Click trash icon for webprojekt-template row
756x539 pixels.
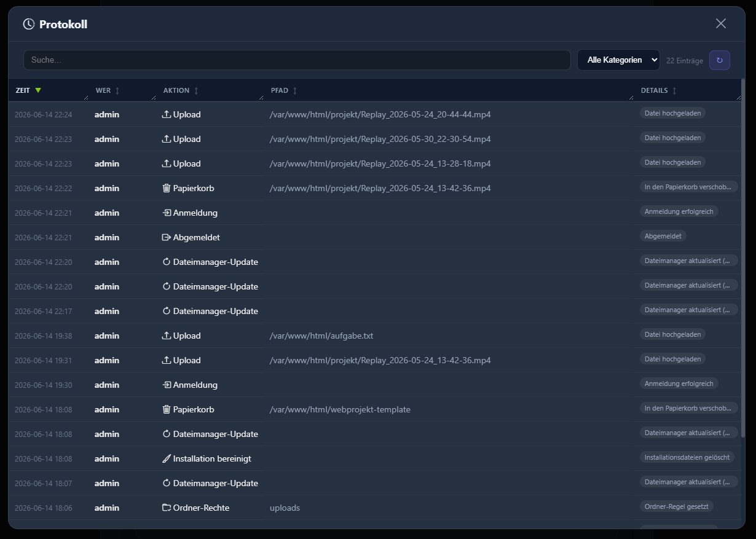(166, 409)
